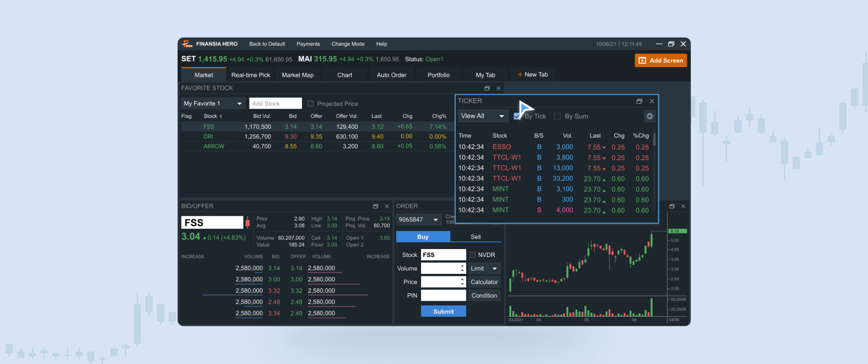
Task: Click the FSS symbol field in Bid/Offer
Action: tap(212, 222)
